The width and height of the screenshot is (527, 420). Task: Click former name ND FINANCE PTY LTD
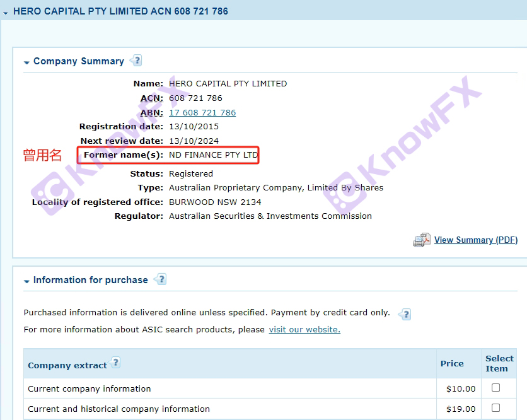click(214, 155)
